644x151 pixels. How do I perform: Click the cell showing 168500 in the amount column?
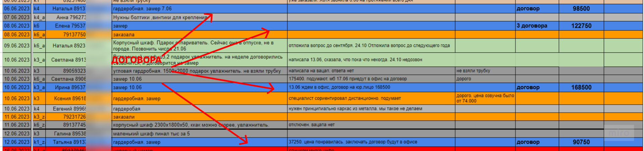[581, 87]
